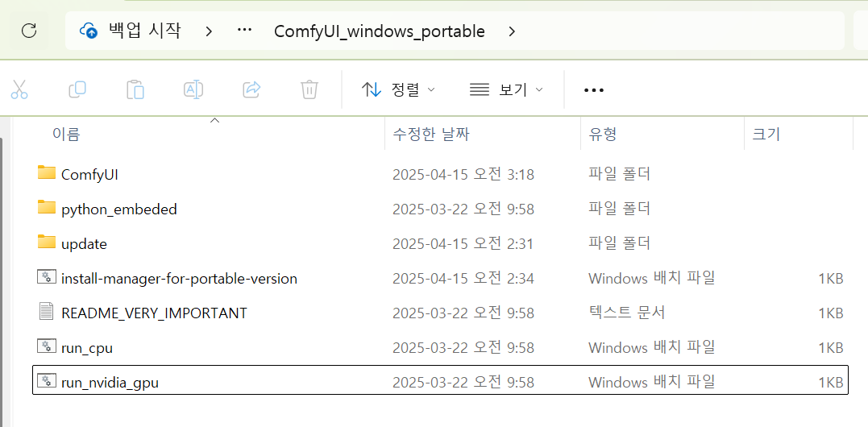Click update's date 2025-04-15 오전 2:31
The height and width of the screenshot is (427, 868).
click(x=463, y=244)
